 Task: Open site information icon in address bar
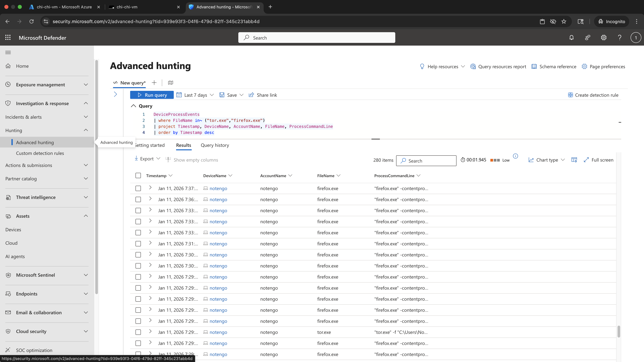[x=46, y=21]
